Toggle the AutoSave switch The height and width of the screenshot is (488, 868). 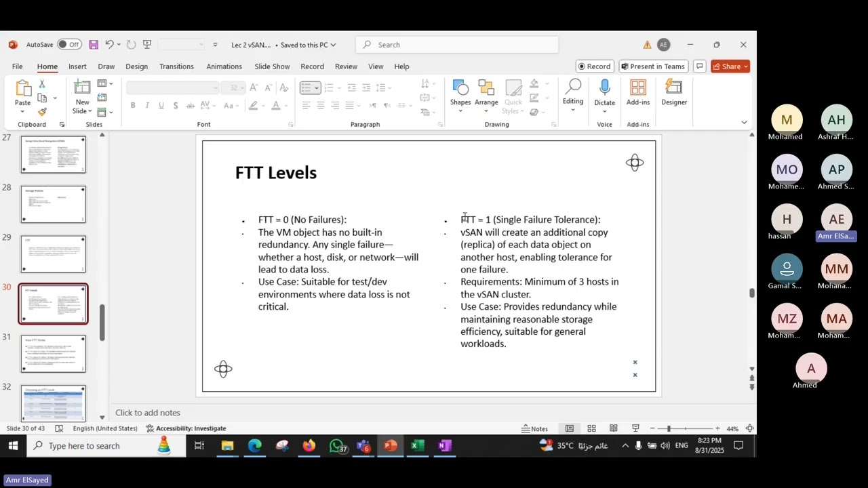pyautogui.click(x=69, y=45)
